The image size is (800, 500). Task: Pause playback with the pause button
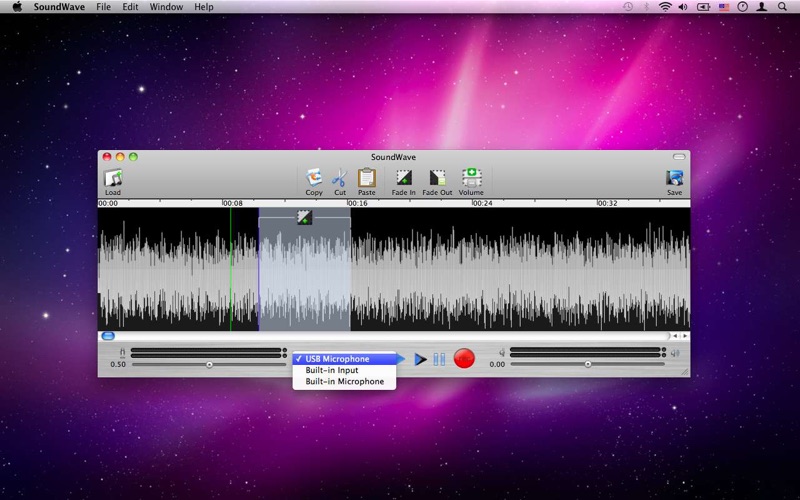(439, 359)
